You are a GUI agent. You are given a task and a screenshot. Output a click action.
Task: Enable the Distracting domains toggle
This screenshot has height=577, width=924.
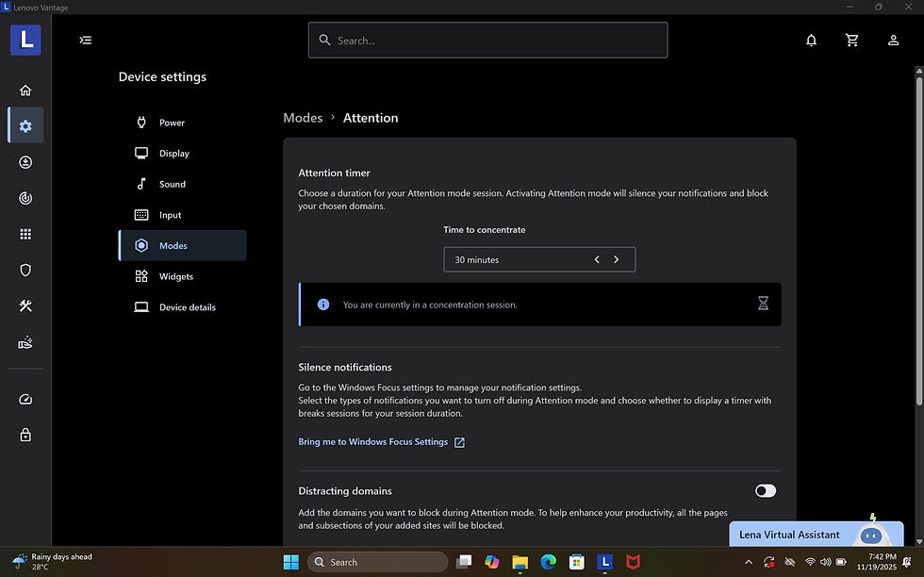(x=765, y=490)
